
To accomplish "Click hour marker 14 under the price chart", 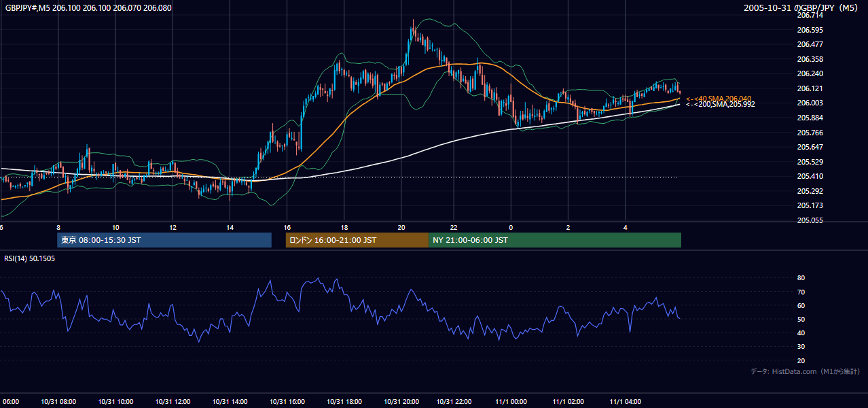I will 230,227.
